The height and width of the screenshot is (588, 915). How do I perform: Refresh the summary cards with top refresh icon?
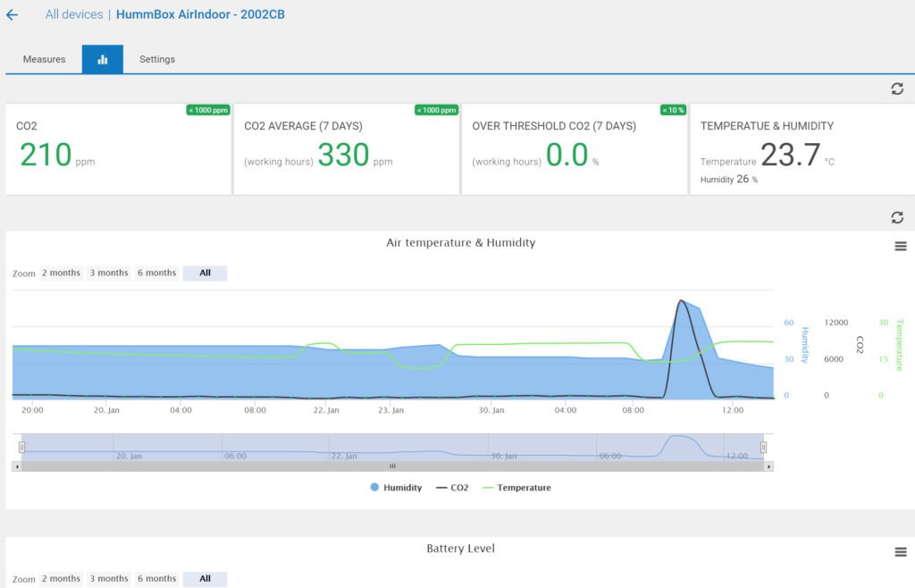tap(897, 88)
